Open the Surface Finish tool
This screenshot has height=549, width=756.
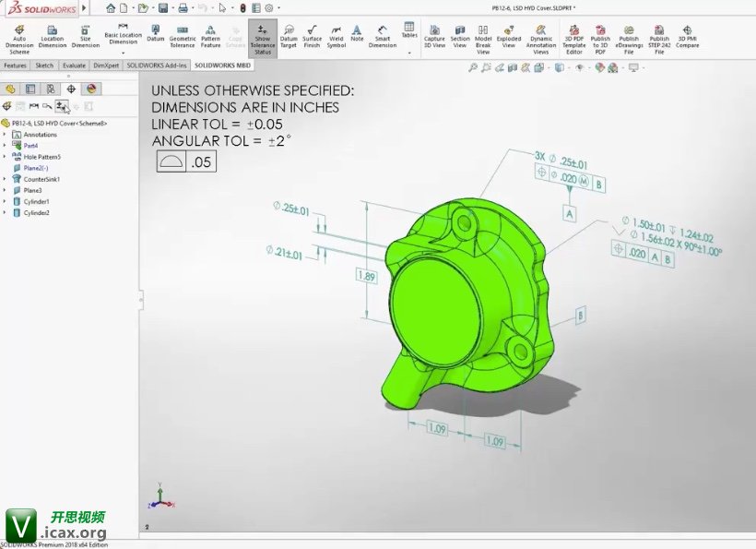point(313,38)
